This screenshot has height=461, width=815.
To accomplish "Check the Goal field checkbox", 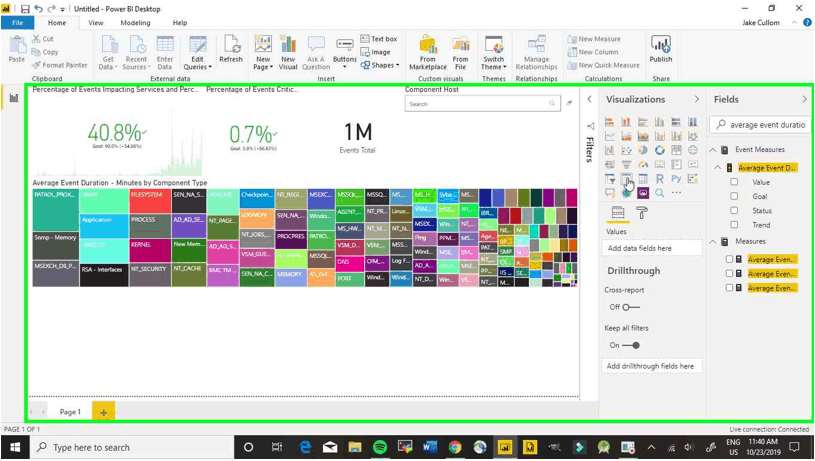I will point(734,196).
